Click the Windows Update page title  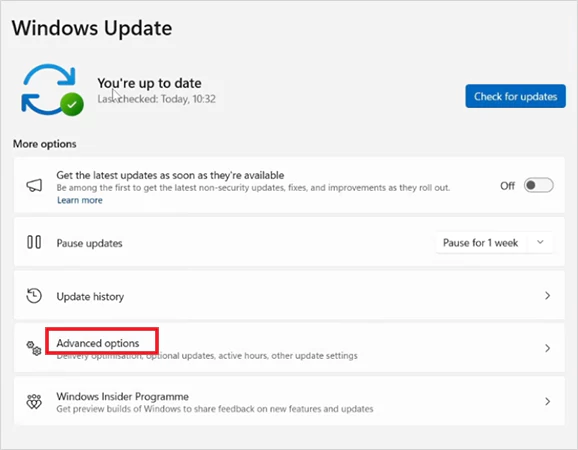click(x=92, y=28)
